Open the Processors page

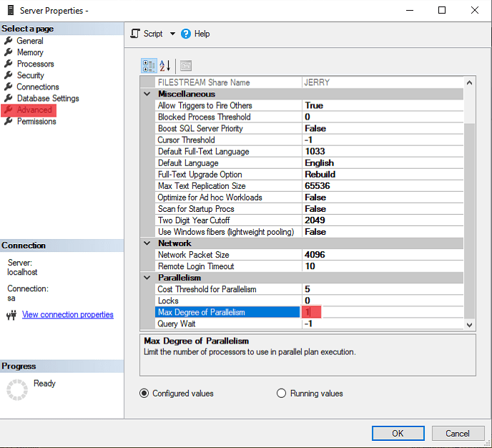(x=36, y=64)
